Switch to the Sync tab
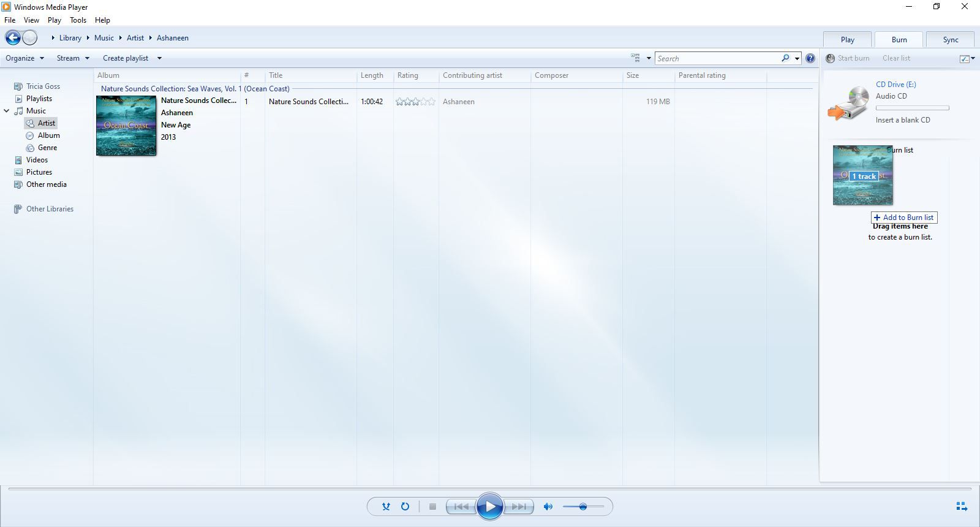 point(951,39)
